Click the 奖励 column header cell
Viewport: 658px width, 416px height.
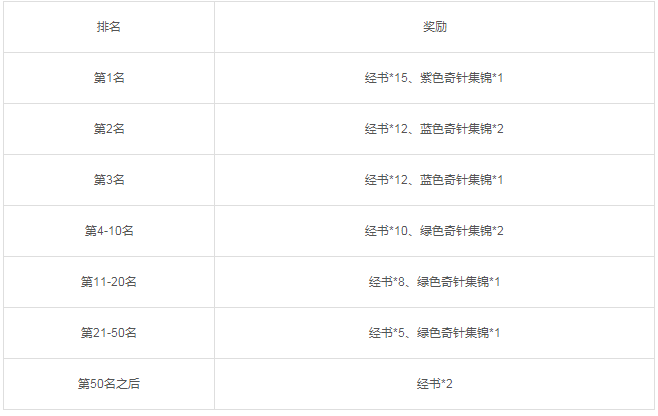pos(434,27)
